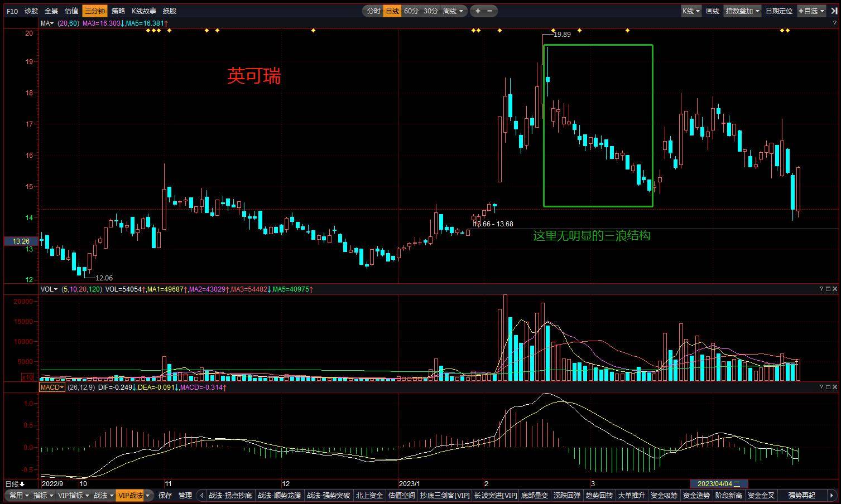Select the 战法-顺势龙腾 strategy tab
The image size is (841, 504).
click(279, 495)
